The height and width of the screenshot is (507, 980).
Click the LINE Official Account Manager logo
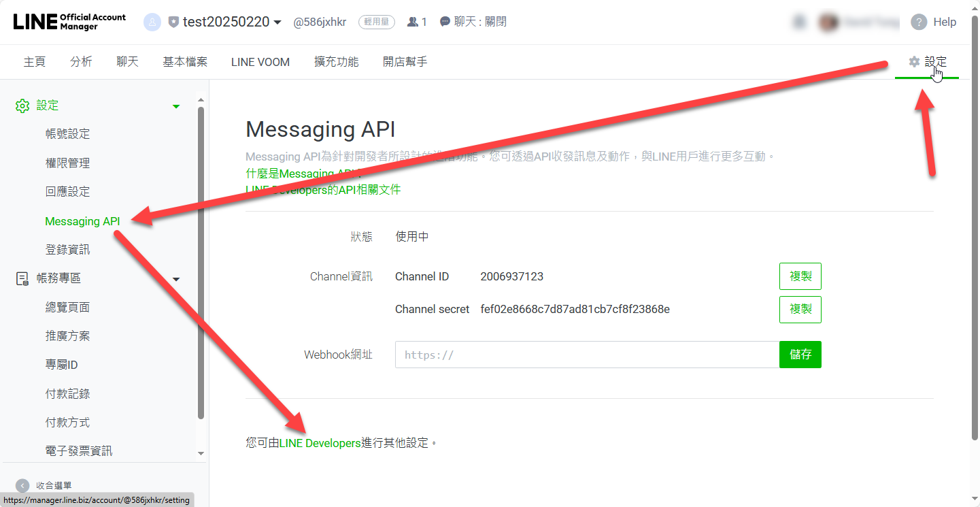(69, 22)
